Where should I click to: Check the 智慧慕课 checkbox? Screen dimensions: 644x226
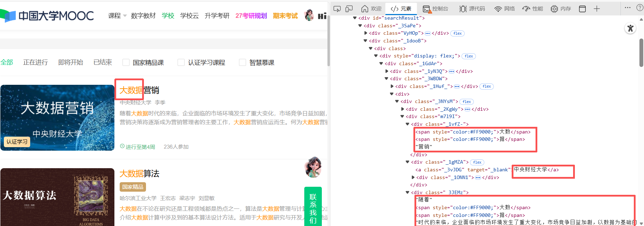(x=243, y=62)
